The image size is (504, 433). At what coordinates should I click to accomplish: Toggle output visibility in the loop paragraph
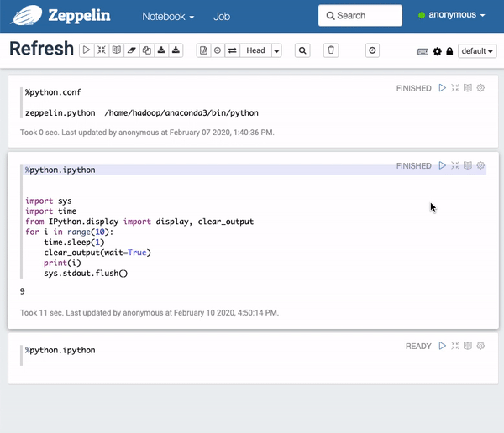coord(468,165)
